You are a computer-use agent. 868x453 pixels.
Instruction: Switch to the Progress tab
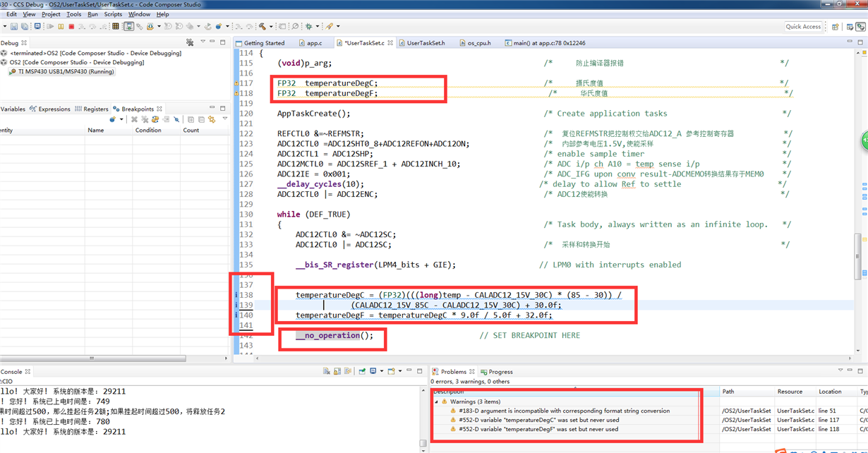point(497,371)
